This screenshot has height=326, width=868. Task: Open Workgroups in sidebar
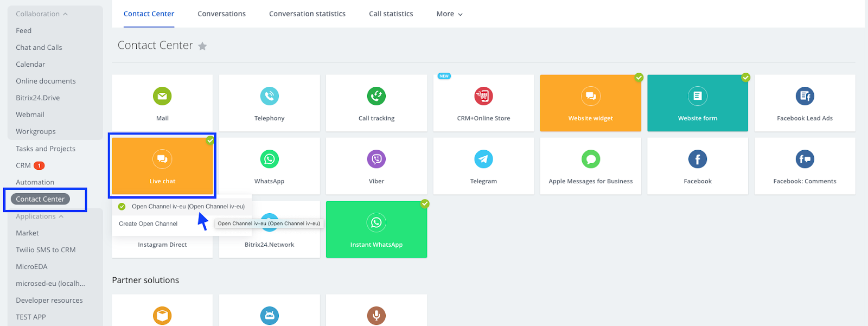36,132
